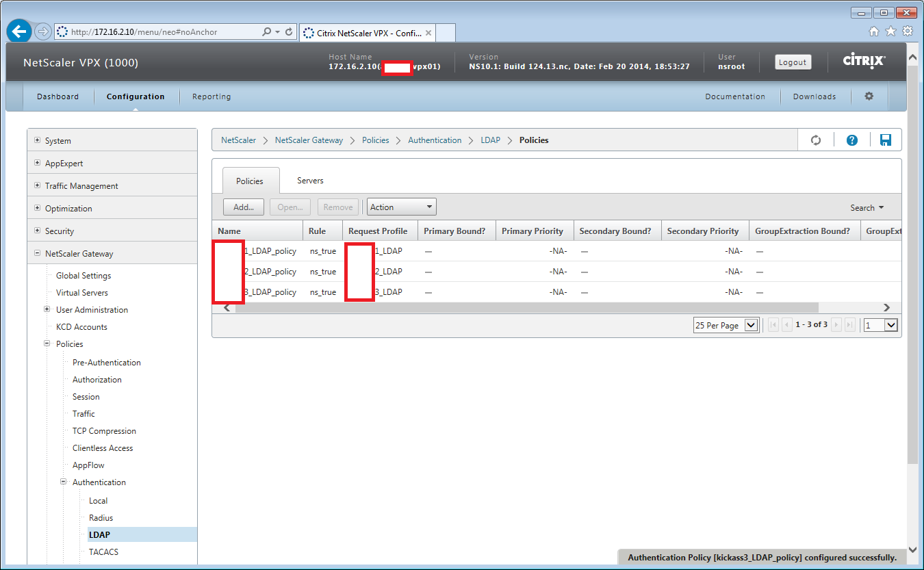Select the Policies tab
Image resolution: width=924 pixels, height=570 pixels.
250,181
